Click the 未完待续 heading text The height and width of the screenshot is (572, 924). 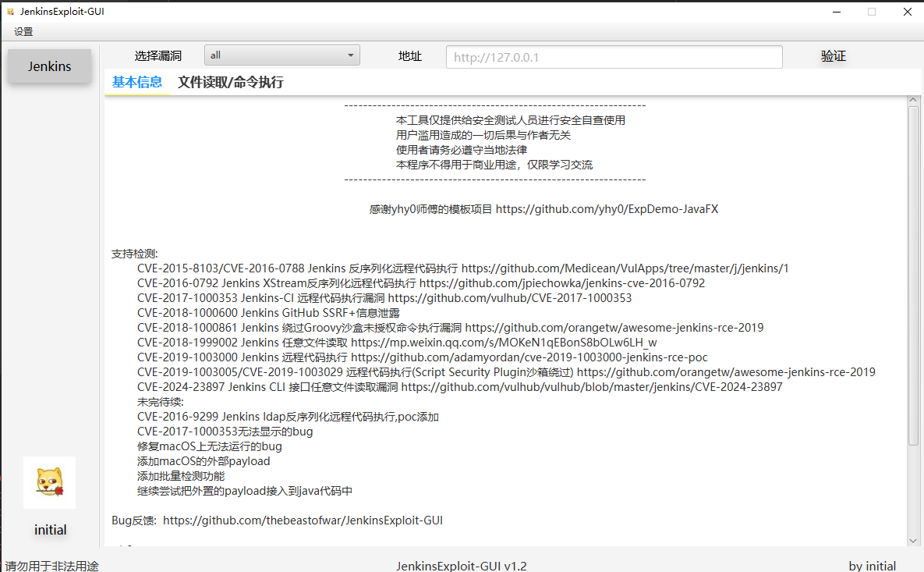[x=161, y=402]
